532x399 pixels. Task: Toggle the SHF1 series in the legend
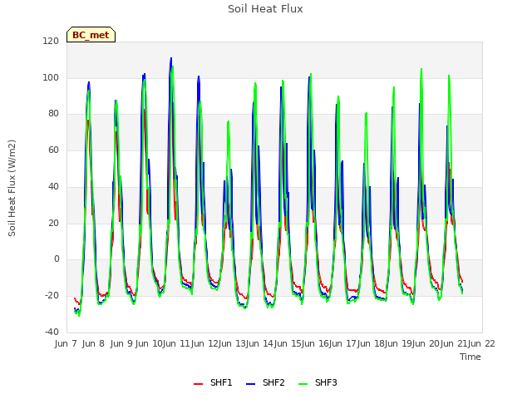(213, 382)
